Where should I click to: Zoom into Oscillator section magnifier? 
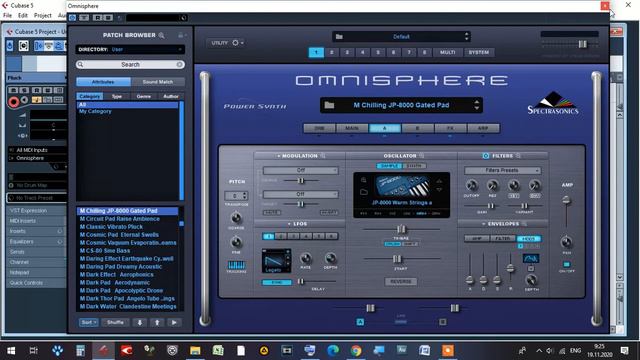422,156
